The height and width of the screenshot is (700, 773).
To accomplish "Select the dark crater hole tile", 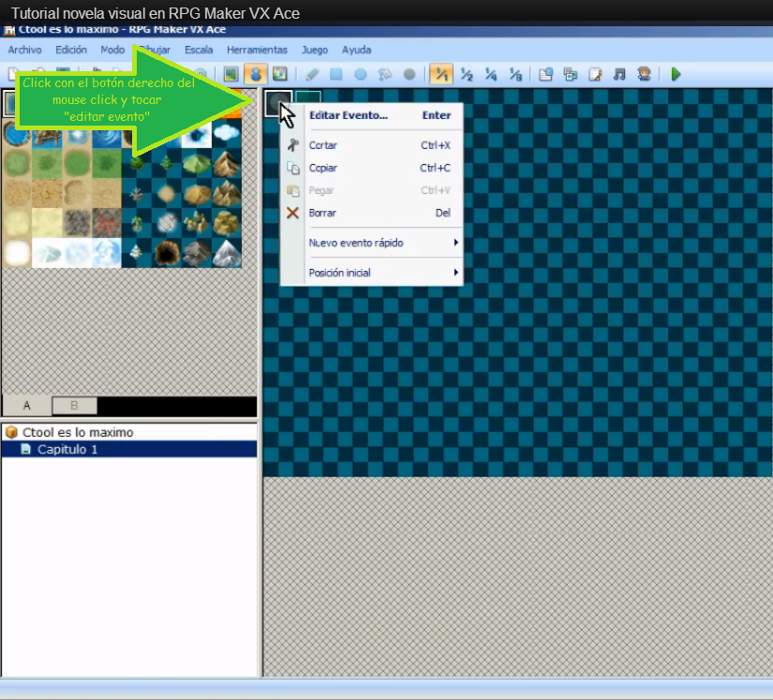I will tap(167, 253).
